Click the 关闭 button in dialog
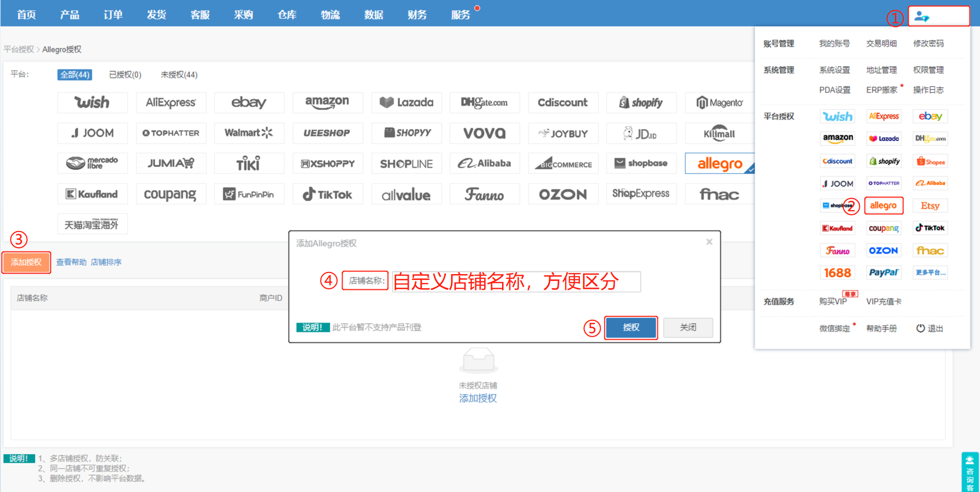Viewport: 980px width, 492px height. (688, 328)
